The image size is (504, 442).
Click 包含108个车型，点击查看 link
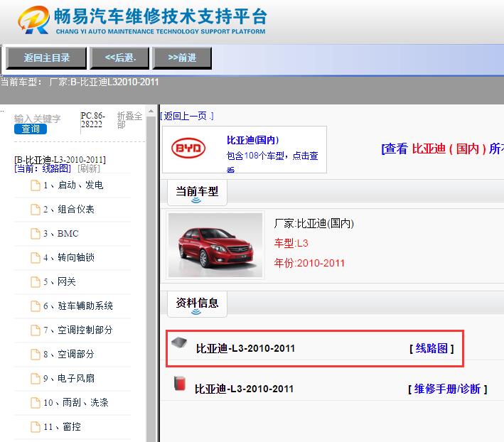(272, 162)
